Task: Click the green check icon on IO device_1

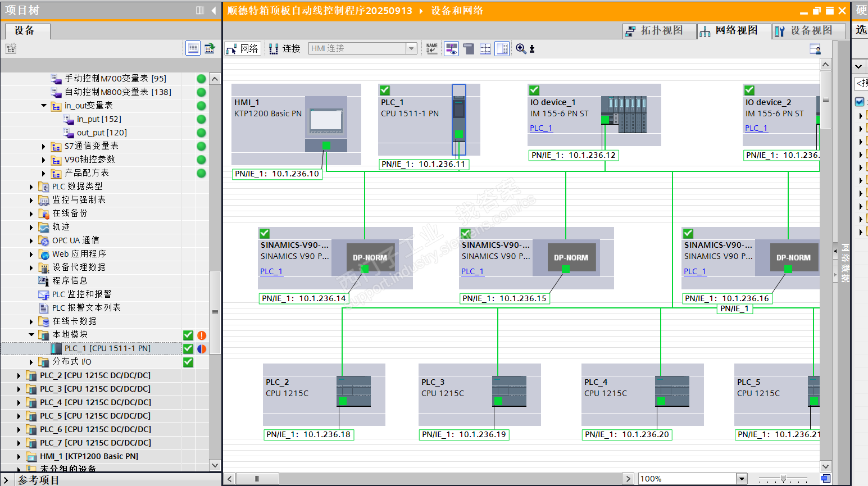Action: [x=534, y=90]
